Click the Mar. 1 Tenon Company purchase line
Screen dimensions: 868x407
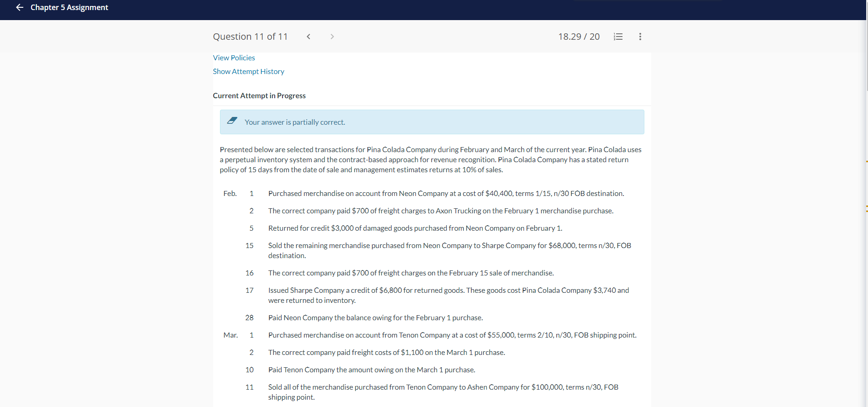tap(452, 335)
